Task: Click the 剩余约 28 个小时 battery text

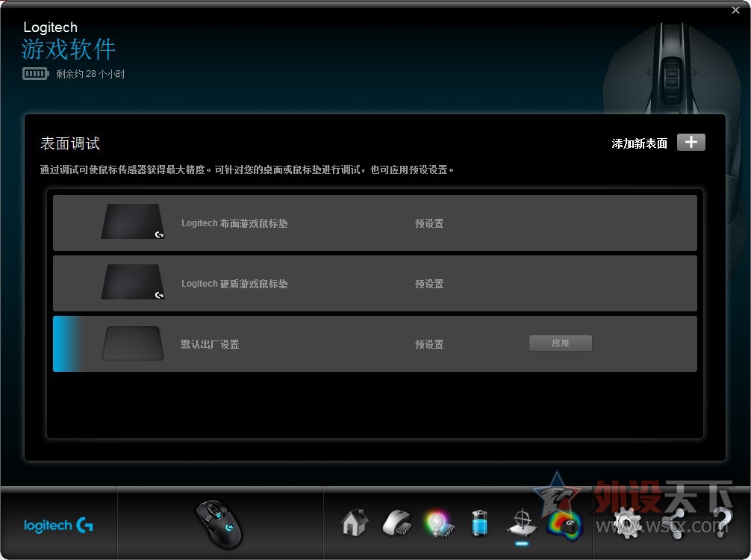Action: click(90, 74)
